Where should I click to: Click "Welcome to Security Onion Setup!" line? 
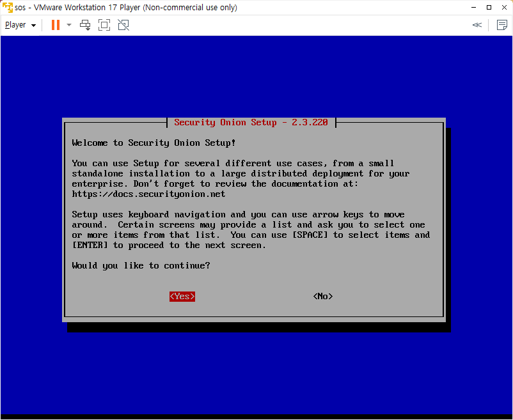click(154, 143)
